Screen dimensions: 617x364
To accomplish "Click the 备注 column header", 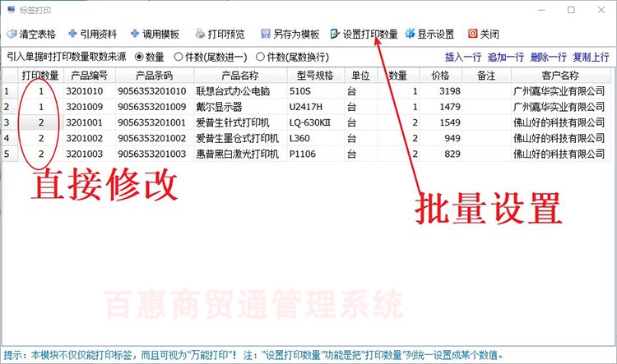I will (486, 75).
